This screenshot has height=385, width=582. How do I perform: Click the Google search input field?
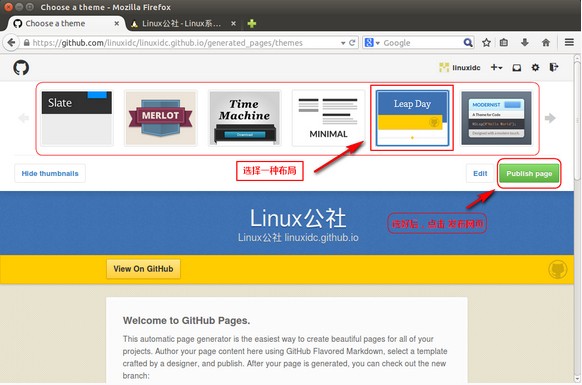click(422, 43)
